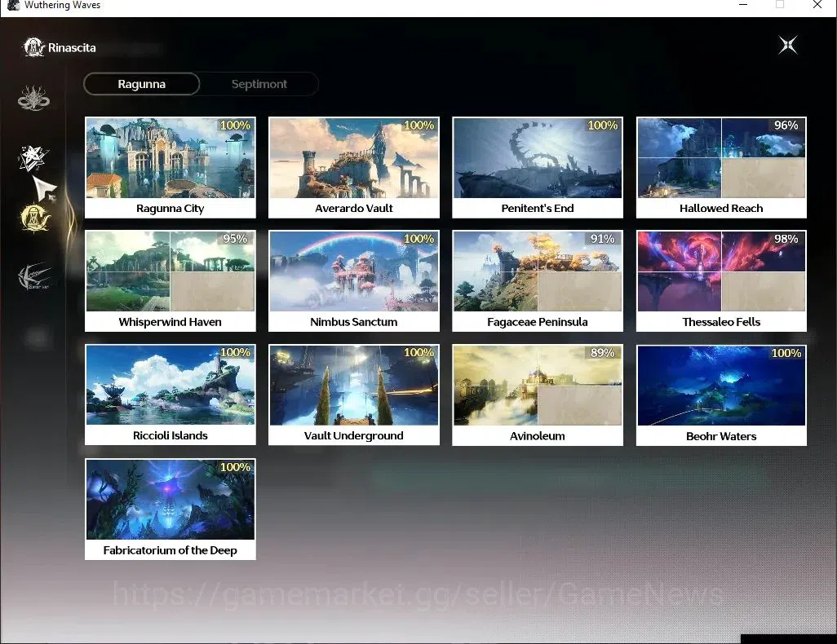Open the Hallowed Reach area card
This screenshot has height=644, width=837.
click(x=721, y=168)
